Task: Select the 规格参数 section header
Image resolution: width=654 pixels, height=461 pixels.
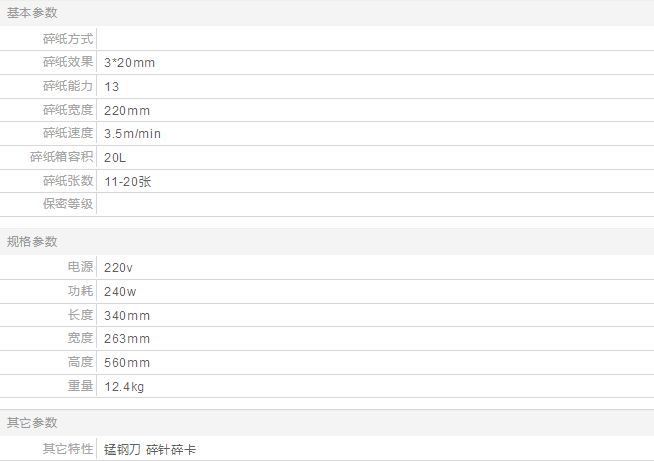Action: pos(32,242)
